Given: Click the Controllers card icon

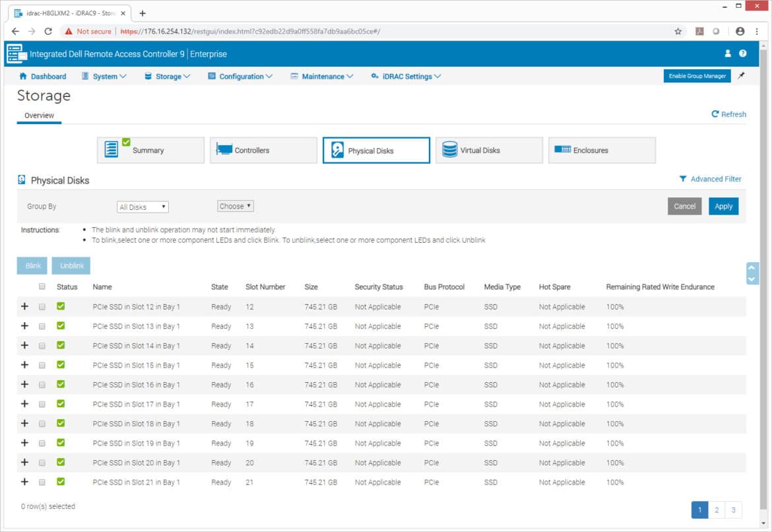Looking at the screenshot, I should [x=224, y=150].
